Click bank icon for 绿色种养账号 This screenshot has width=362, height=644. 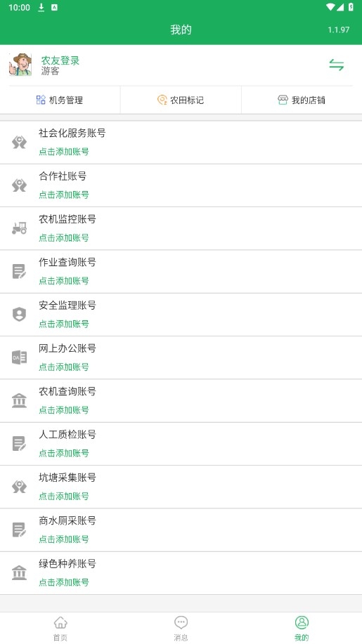pyautogui.click(x=19, y=572)
